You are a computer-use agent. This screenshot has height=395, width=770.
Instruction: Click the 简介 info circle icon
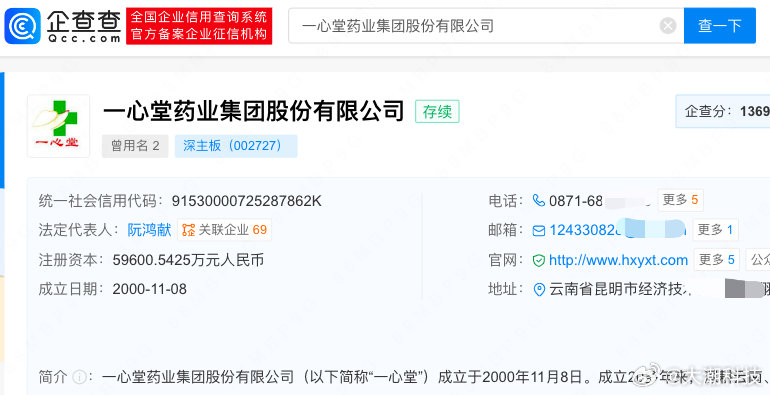[x=79, y=377]
